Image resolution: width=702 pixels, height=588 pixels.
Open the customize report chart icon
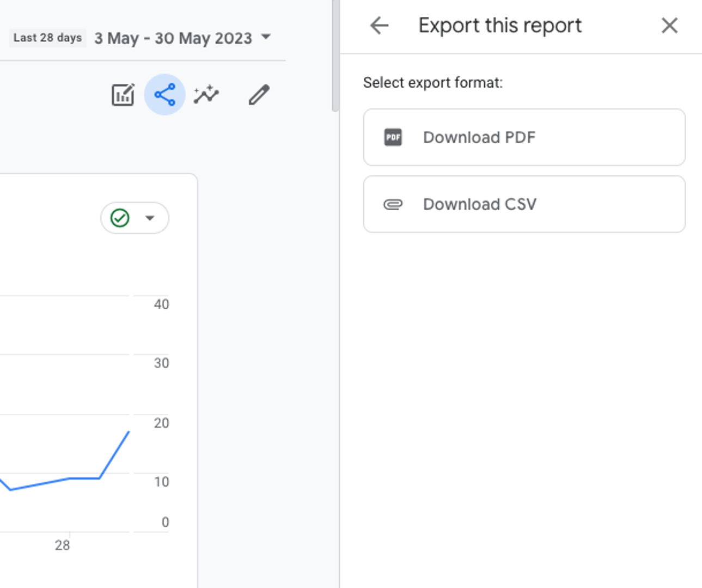123,95
